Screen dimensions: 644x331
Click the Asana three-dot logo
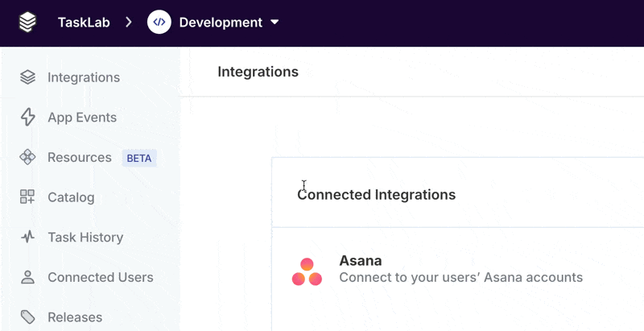(307, 271)
